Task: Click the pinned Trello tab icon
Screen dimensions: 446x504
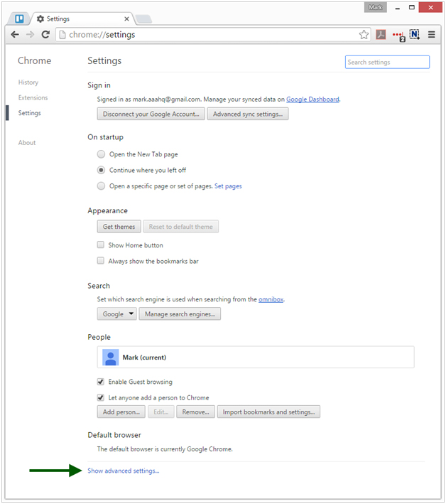Action: click(x=19, y=18)
